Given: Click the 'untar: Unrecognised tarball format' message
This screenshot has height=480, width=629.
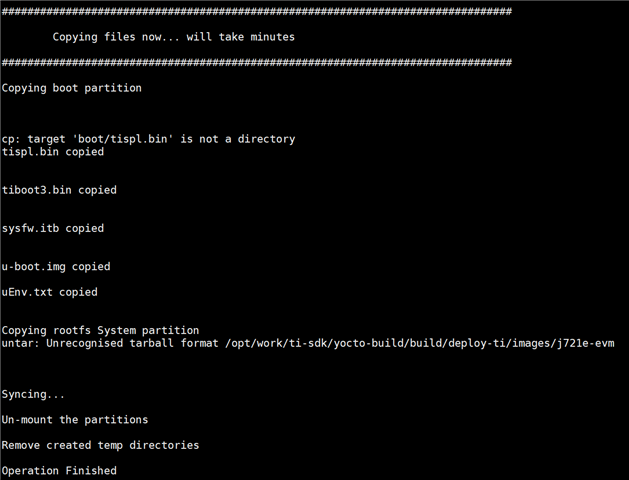Looking at the screenshot, I should (110, 343).
